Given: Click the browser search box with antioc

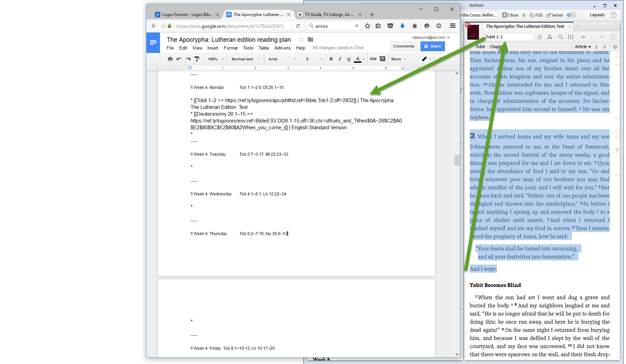Looking at the screenshot, I should (x=334, y=26).
